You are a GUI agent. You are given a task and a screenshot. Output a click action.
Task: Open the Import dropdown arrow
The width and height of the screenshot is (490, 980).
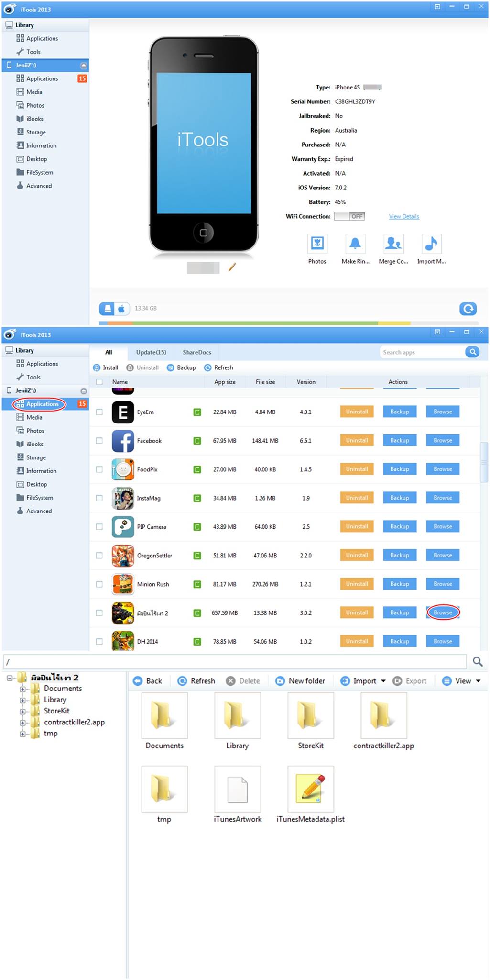point(383,681)
